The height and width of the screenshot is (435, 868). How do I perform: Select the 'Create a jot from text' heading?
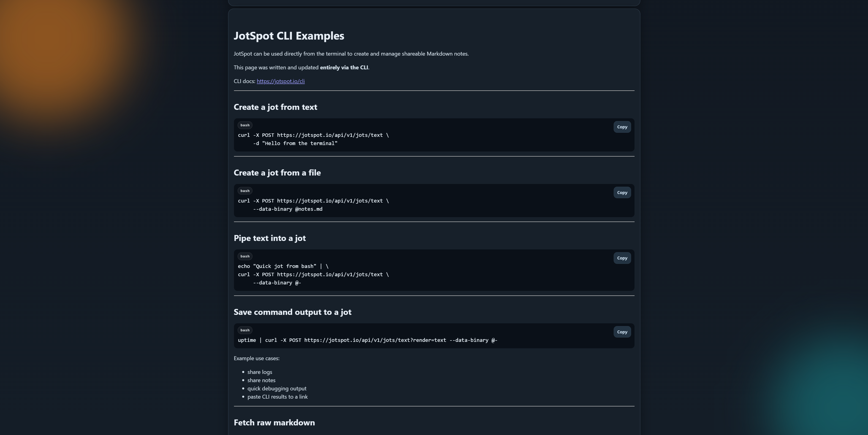(275, 107)
